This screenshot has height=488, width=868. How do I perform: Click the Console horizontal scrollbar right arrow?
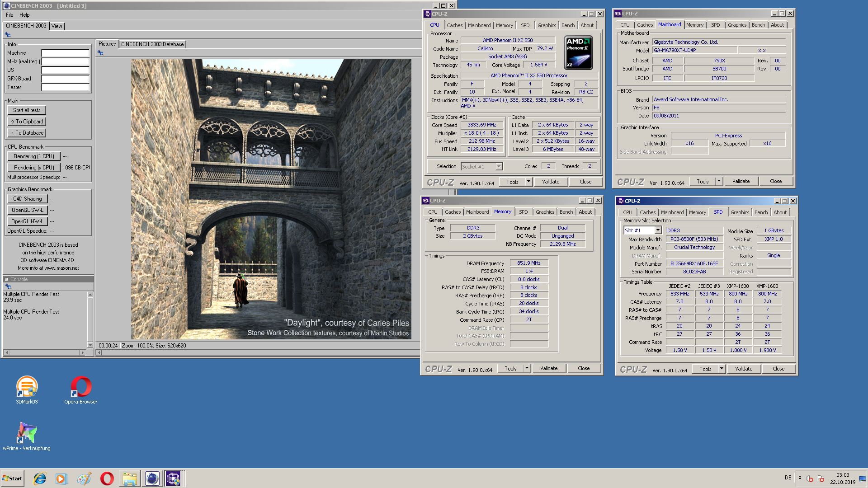pos(82,352)
